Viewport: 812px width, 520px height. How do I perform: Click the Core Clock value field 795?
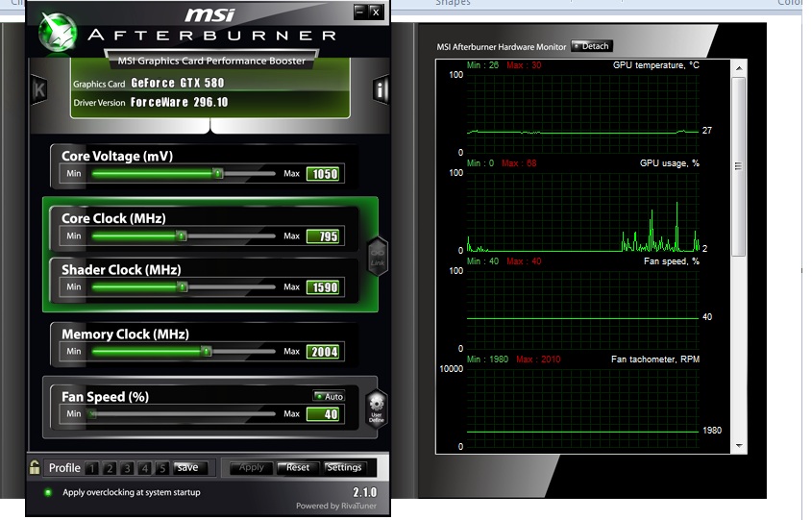(x=324, y=236)
